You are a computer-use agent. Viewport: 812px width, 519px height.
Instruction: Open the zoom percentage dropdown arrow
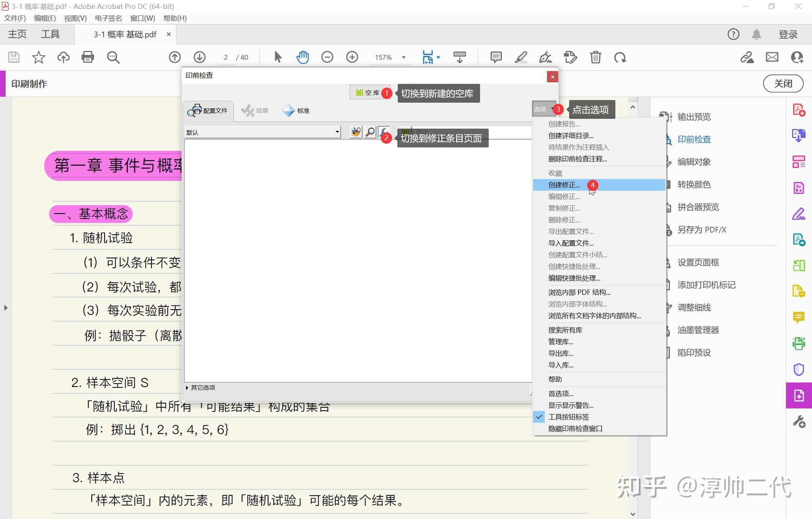click(403, 57)
